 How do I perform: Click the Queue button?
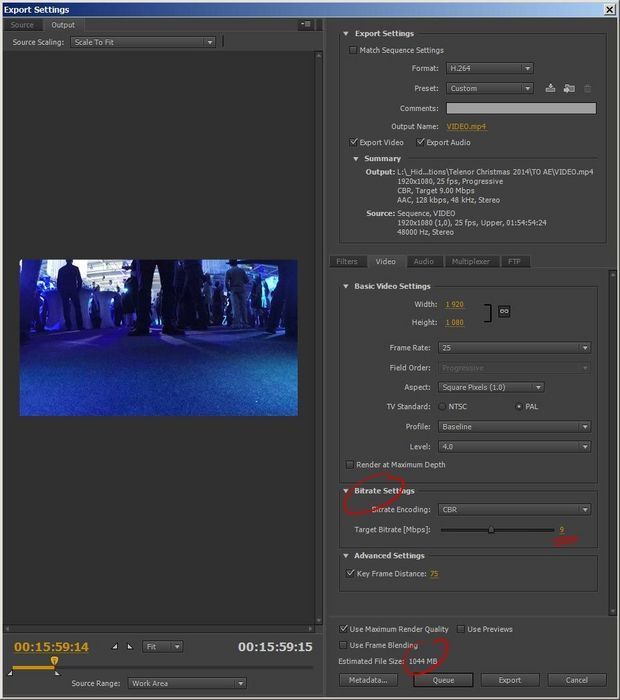click(442, 680)
